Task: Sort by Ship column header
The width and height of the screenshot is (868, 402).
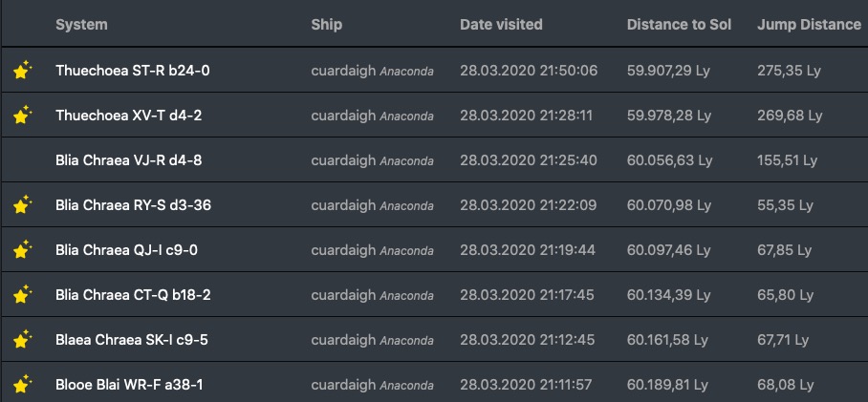Action: tap(326, 24)
